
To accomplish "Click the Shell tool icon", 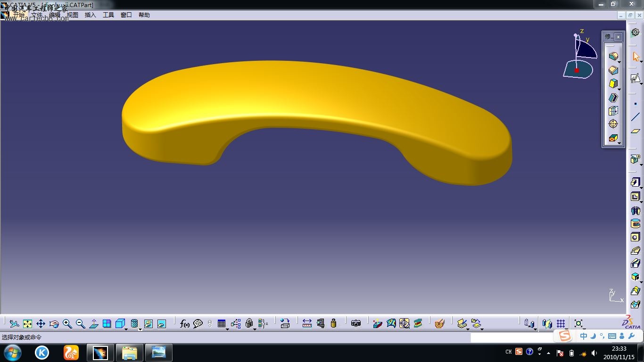I will pos(613,98).
